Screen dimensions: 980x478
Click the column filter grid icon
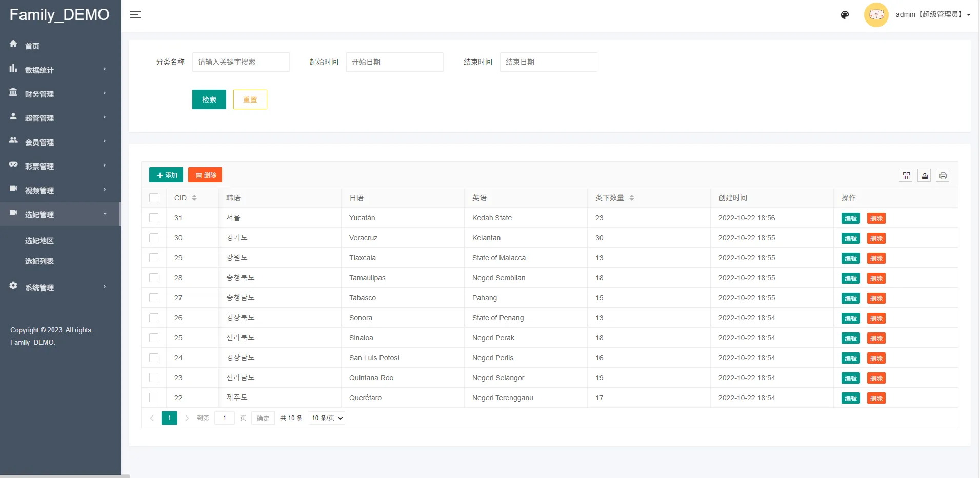[x=906, y=176]
